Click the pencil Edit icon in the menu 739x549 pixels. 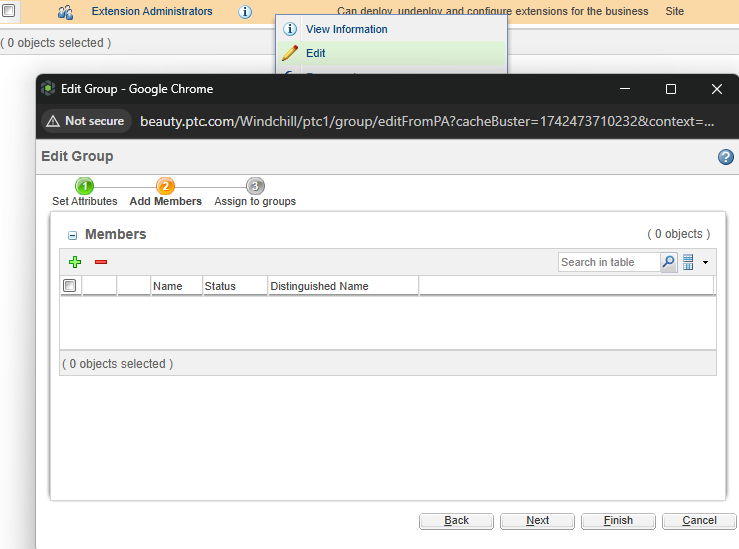[290, 53]
